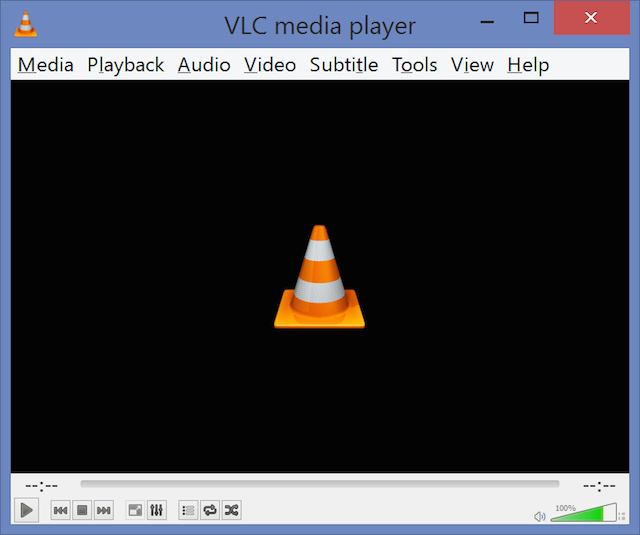Viewport: 640px width, 535px height.
Task: Toggle random shuffle playback
Action: pyautogui.click(x=231, y=510)
